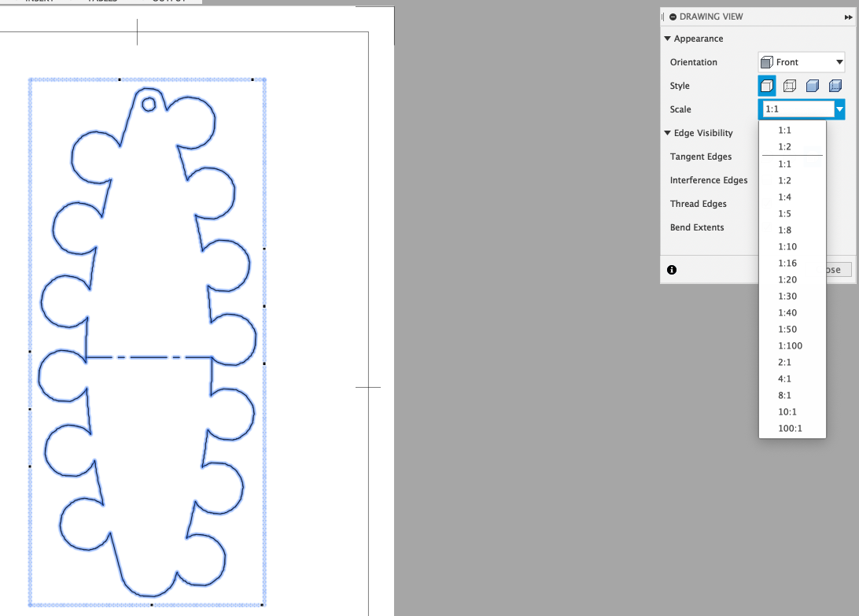
Task: Select the Shaded style icon
Action: click(813, 86)
